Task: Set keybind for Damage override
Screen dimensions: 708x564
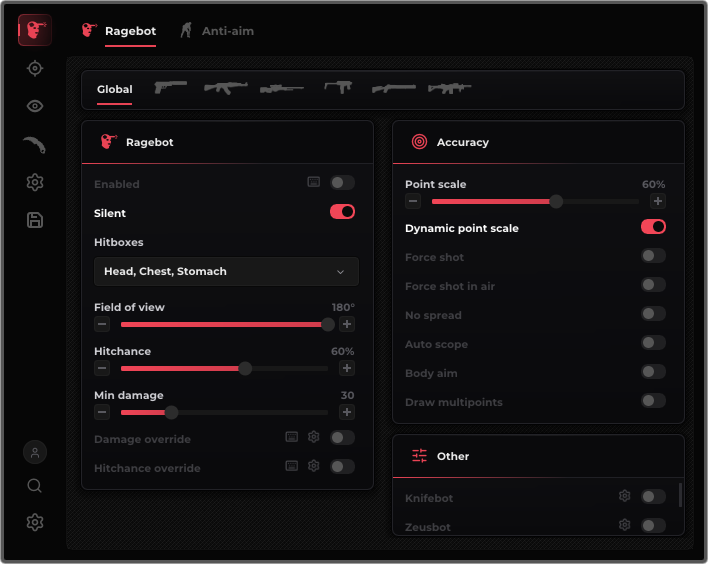Action: pos(292,437)
